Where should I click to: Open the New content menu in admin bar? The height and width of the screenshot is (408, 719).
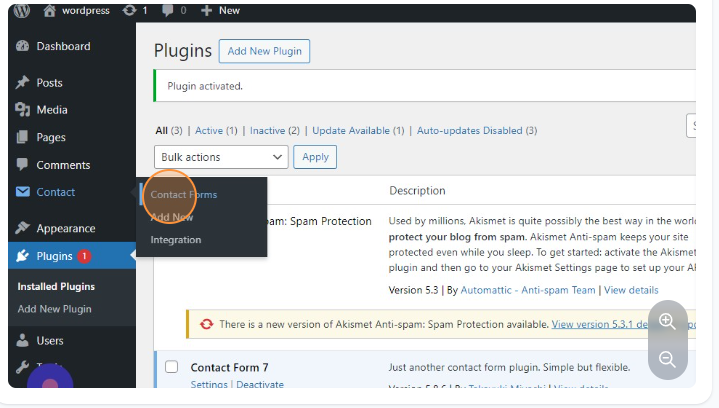tap(220, 11)
